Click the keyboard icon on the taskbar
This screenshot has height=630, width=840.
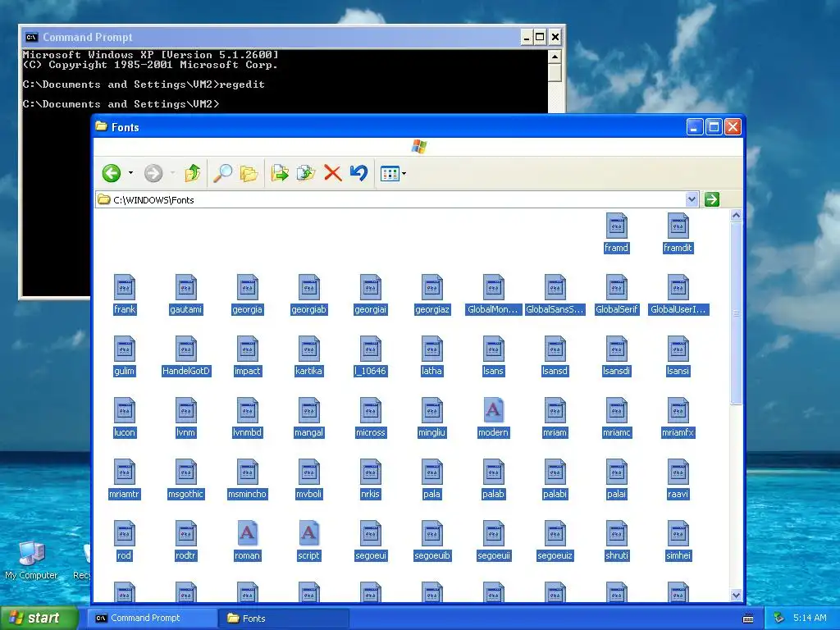pyautogui.click(x=748, y=619)
